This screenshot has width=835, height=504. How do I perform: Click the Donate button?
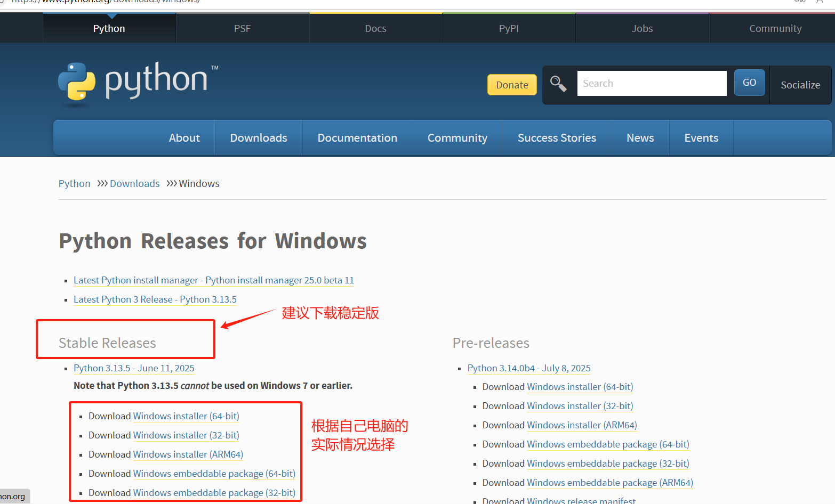click(x=512, y=85)
